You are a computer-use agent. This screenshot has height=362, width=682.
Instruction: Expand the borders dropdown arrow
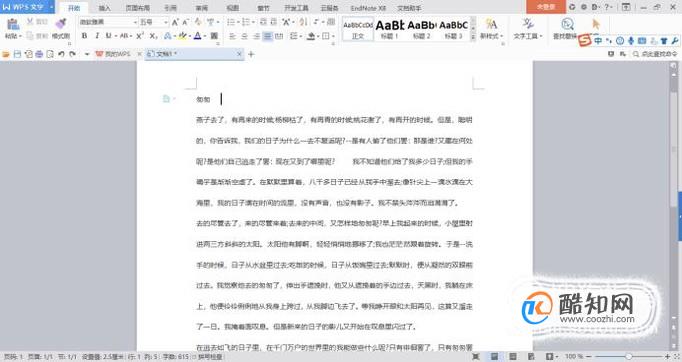click(333, 36)
